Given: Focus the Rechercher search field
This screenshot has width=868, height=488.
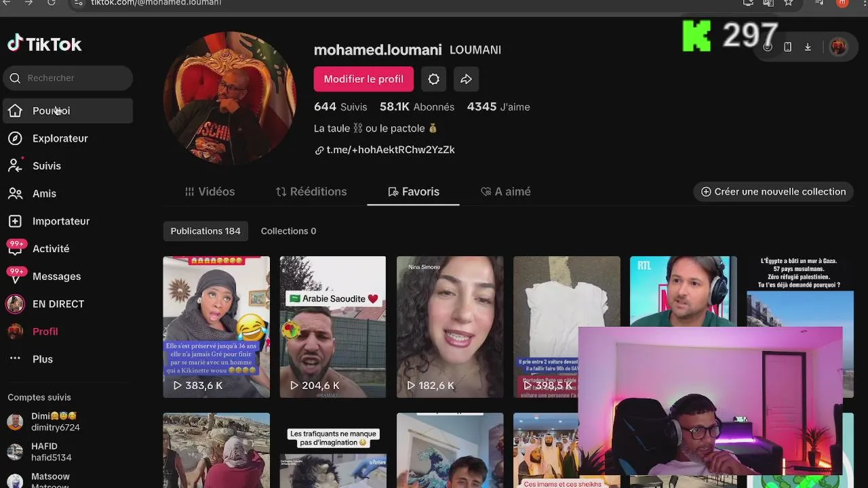Looking at the screenshot, I should point(68,78).
